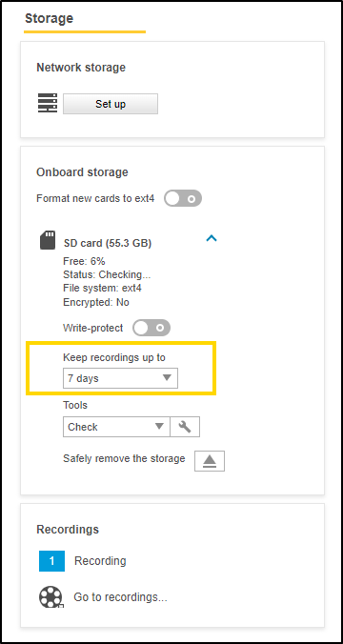Viewport: 343px width, 644px height.
Task: Click the Network storage heading
Action: click(x=81, y=68)
